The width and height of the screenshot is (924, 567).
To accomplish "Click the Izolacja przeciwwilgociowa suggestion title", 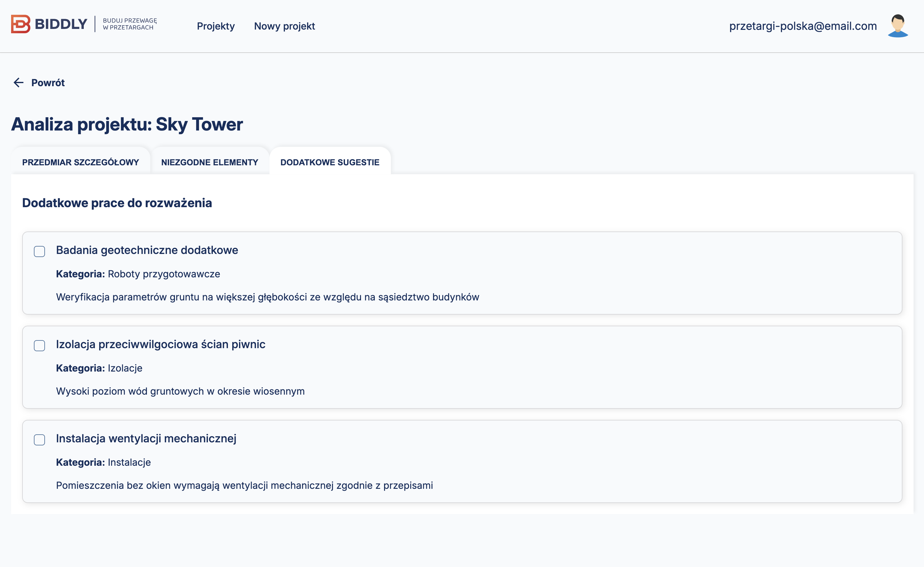I will pos(160,344).
